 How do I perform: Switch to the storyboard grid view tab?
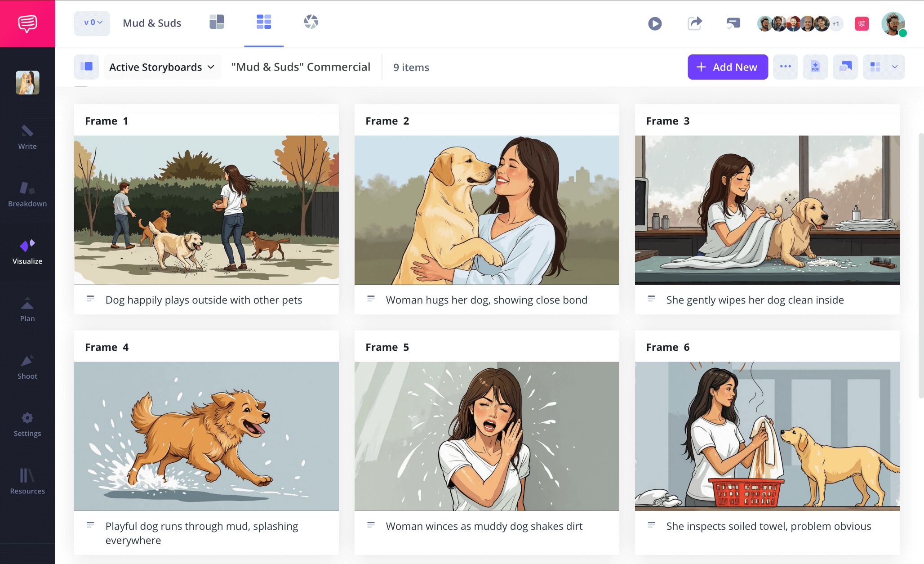[264, 22]
